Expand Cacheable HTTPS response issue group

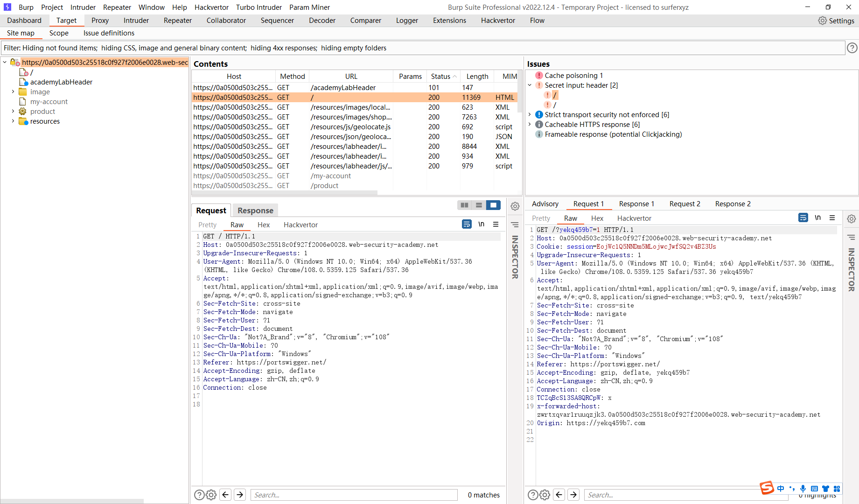[530, 125]
